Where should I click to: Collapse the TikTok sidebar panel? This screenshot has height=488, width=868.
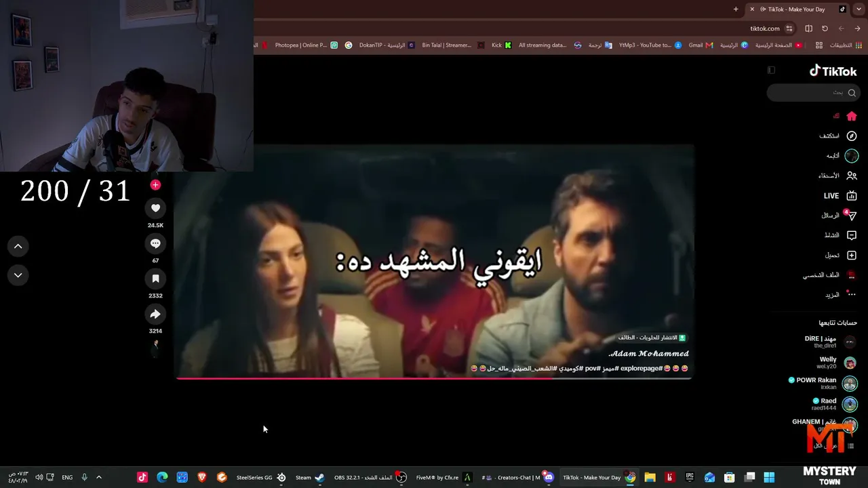[771, 70]
